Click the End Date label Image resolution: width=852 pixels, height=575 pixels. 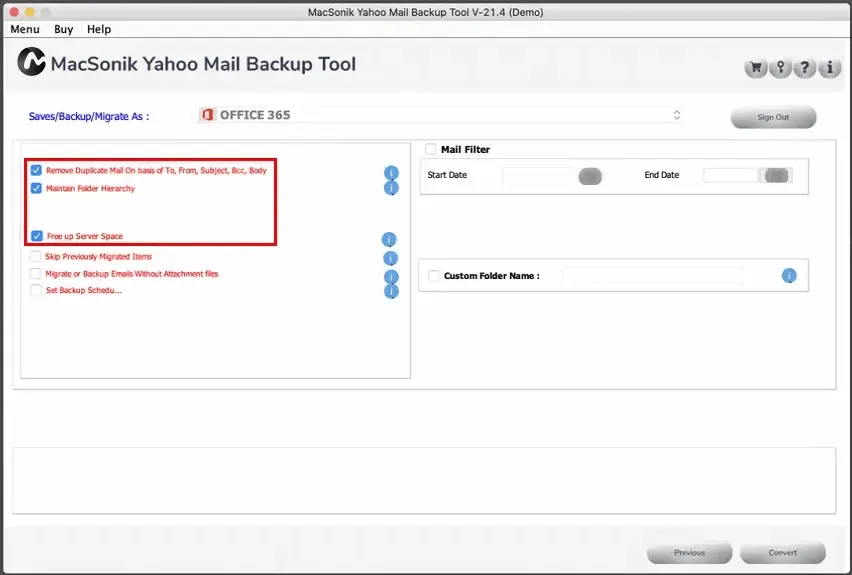662,175
